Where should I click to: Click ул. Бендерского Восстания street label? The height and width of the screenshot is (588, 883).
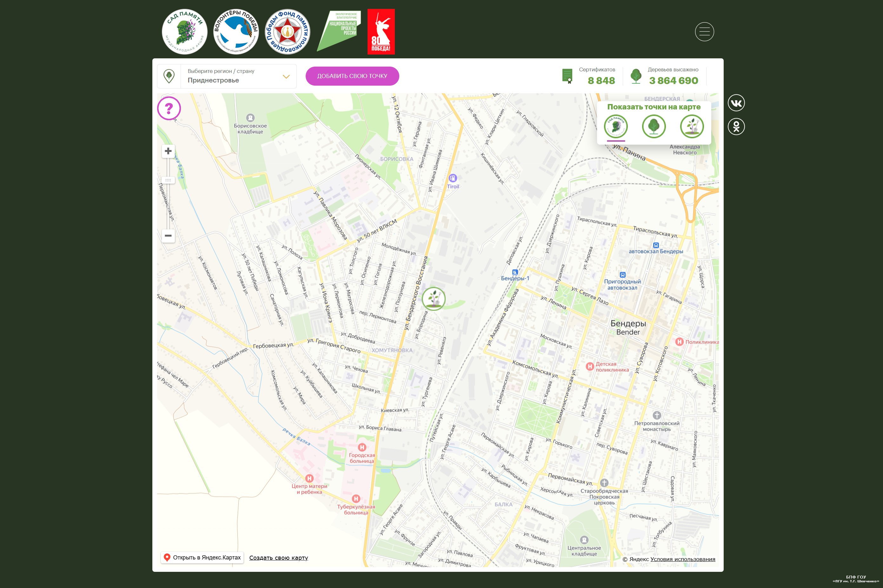(x=416, y=293)
